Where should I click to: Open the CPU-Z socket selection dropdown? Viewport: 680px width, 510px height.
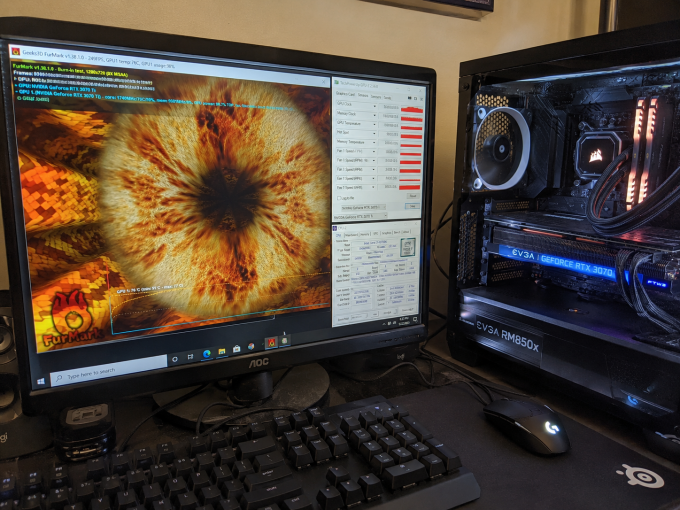pyautogui.click(x=360, y=316)
